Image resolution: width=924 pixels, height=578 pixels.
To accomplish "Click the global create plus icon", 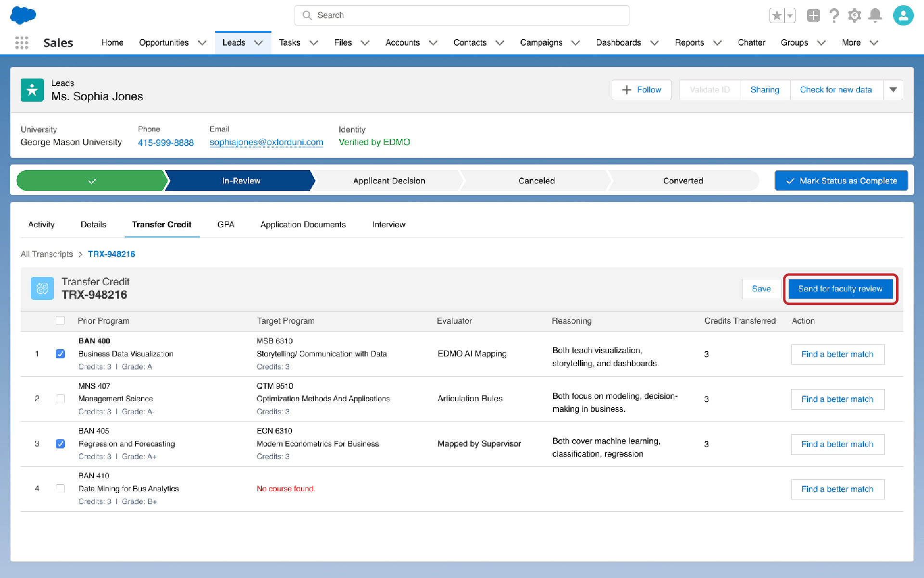I will point(813,15).
